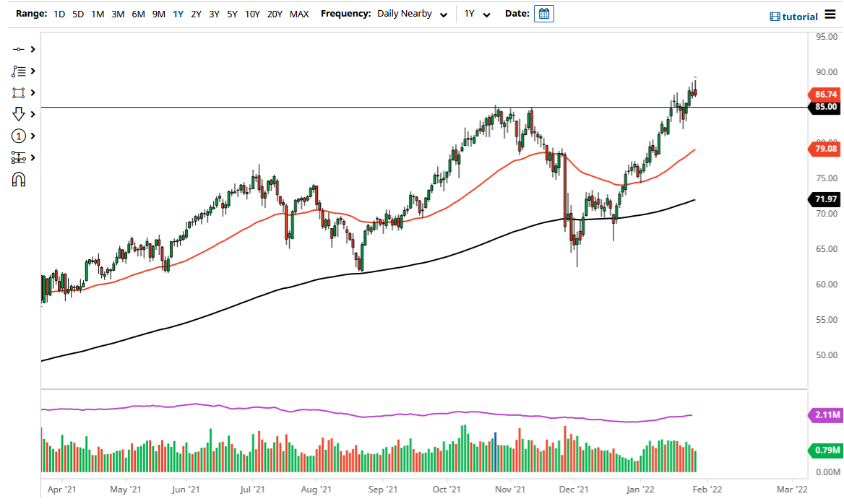
Task: Select the arrow annotation tool
Action: (x=20, y=114)
